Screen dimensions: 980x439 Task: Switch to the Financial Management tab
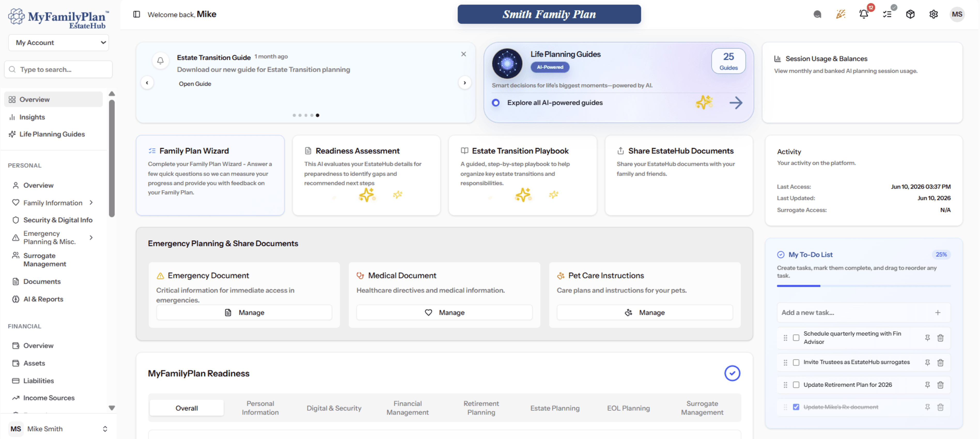(x=407, y=408)
